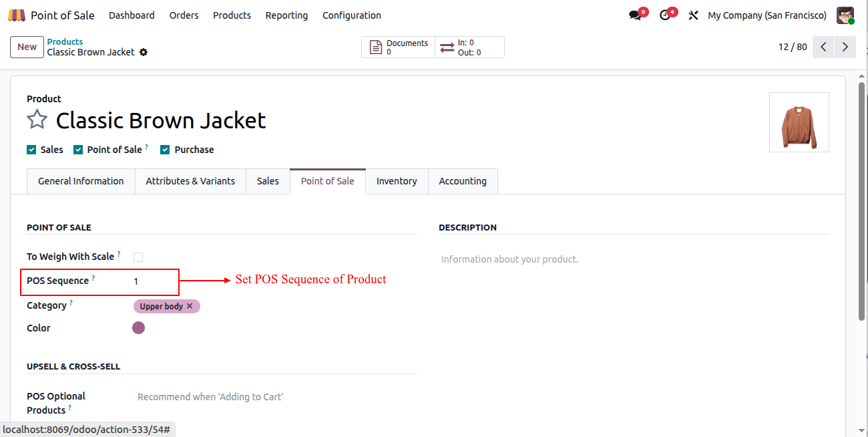
Task: Open the Documents smart button
Action: [x=399, y=47]
